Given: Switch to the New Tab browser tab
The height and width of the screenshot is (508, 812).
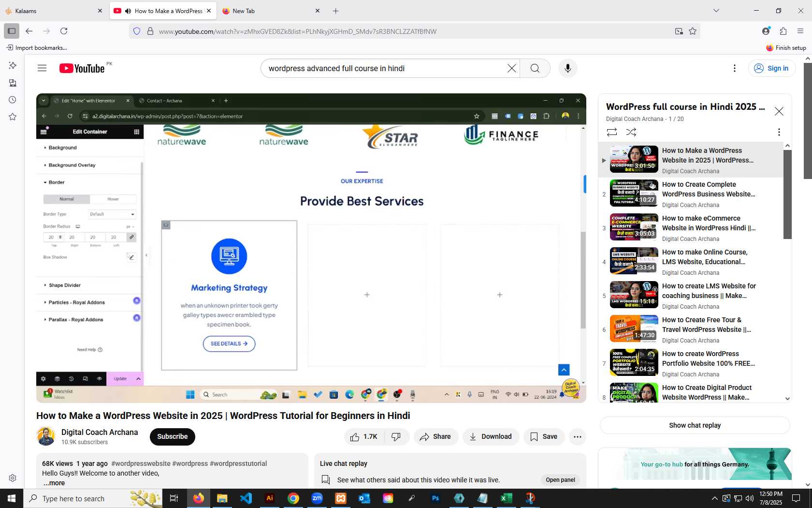Looking at the screenshot, I should click(x=271, y=11).
